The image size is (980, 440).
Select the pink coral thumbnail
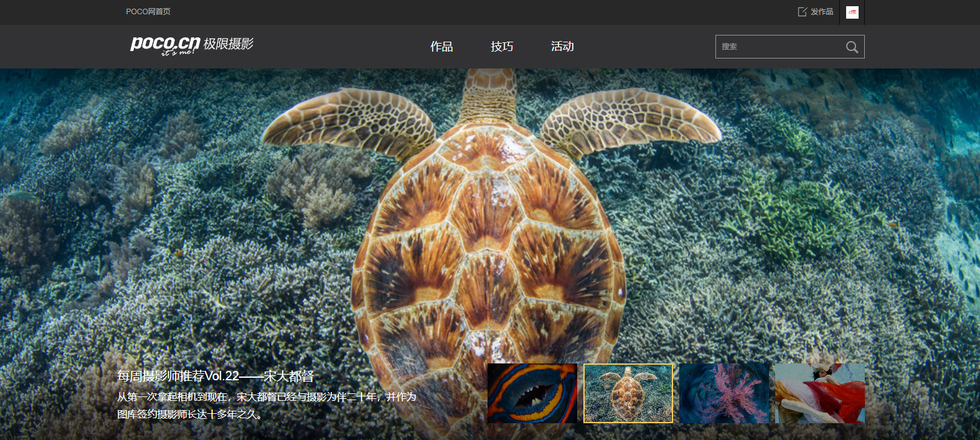(x=724, y=393)
